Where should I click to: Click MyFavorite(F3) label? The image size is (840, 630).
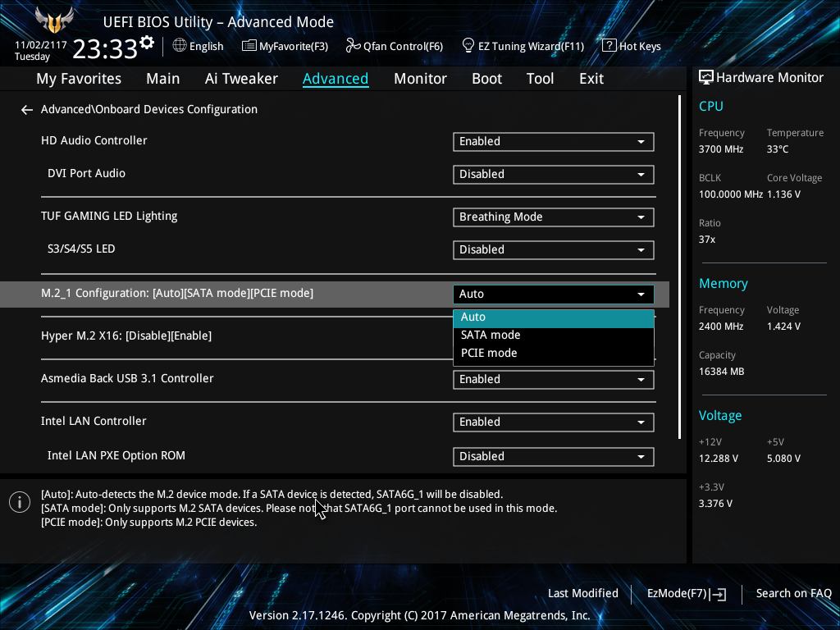click(294, 47)
